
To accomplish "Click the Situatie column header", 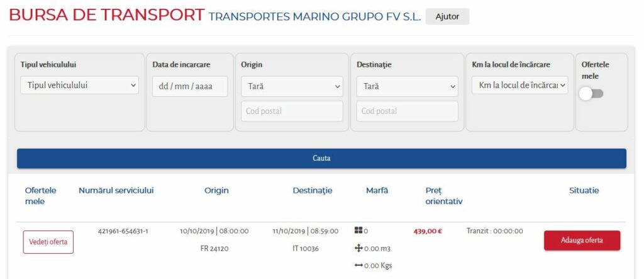I will (x=584, y=191).
